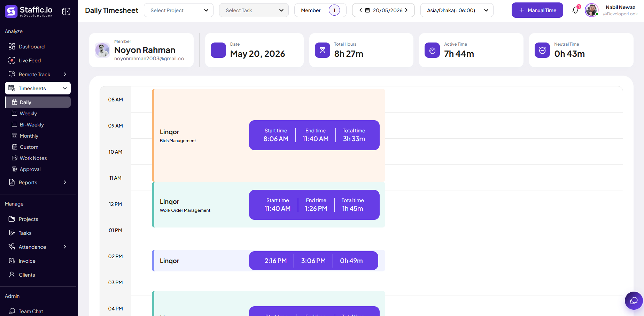Open the Projects folder icon
Screen dimensions: 644x316
click(12, 219)
